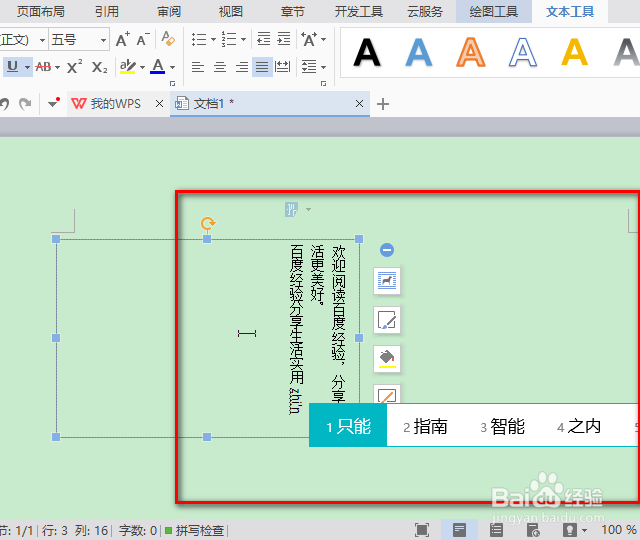640x540 pixels.
Task: Select the 绘图工具 tab
Action: (493, 11)
